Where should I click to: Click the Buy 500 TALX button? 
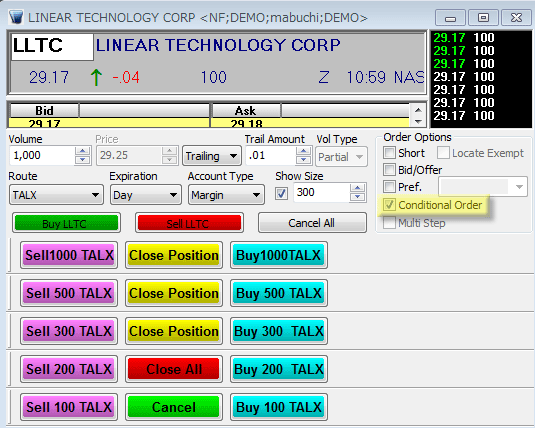(278, 293)
